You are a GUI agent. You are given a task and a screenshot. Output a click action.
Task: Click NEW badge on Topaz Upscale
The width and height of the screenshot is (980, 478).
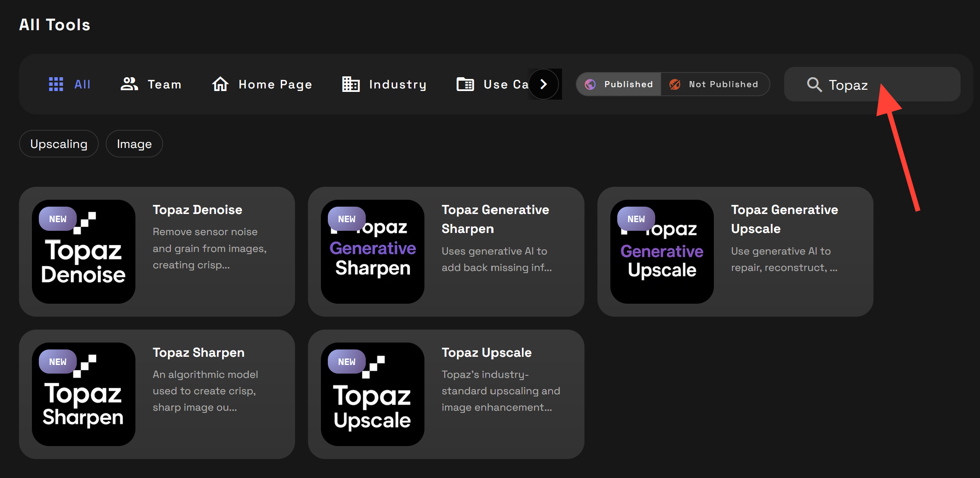[x=347, y=362]
